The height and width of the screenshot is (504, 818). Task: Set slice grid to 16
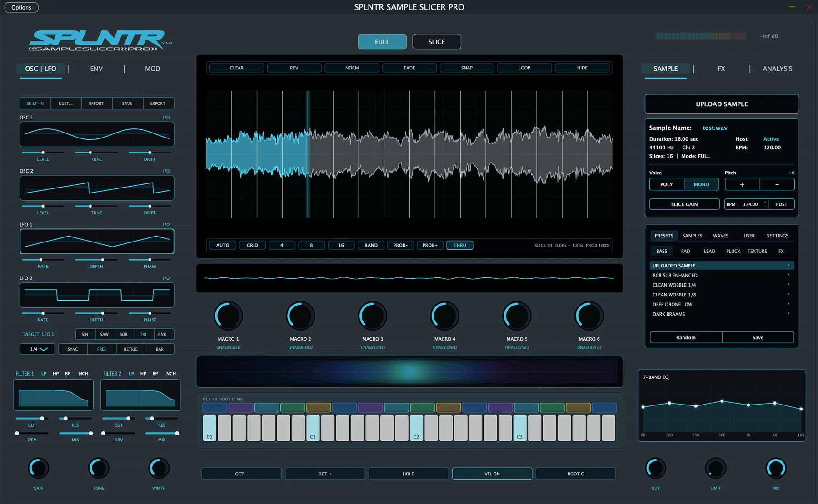341,245
